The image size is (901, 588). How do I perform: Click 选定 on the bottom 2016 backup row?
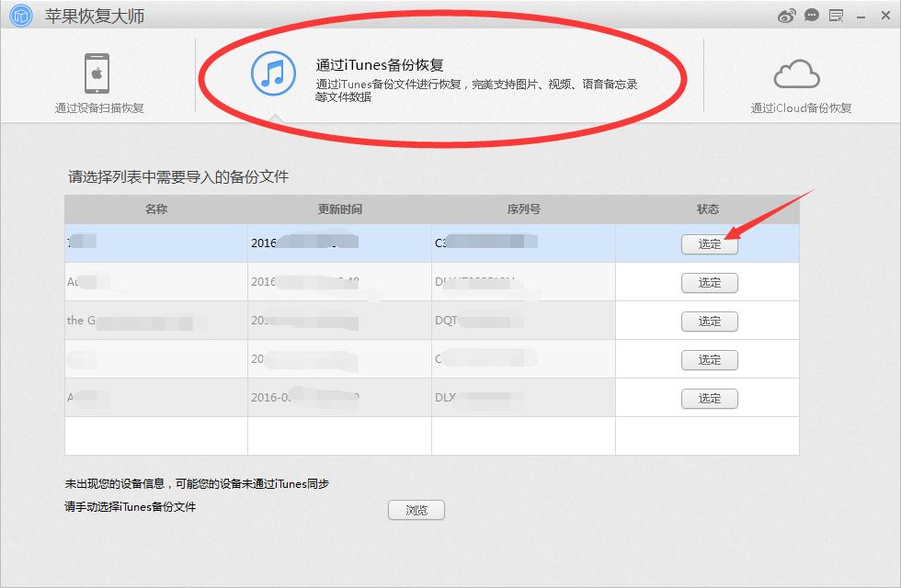click(x=709, y=399)
